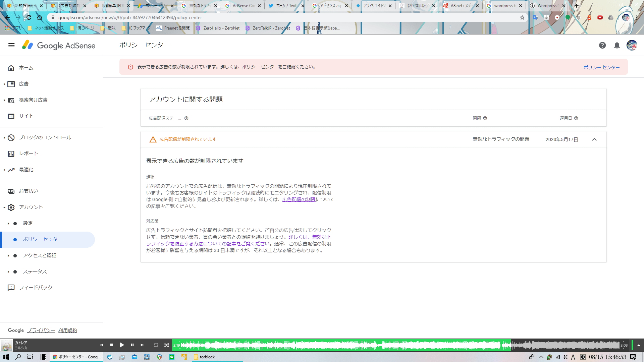Expand Blocking controls in the sidebar

click(x=45, y=137)
